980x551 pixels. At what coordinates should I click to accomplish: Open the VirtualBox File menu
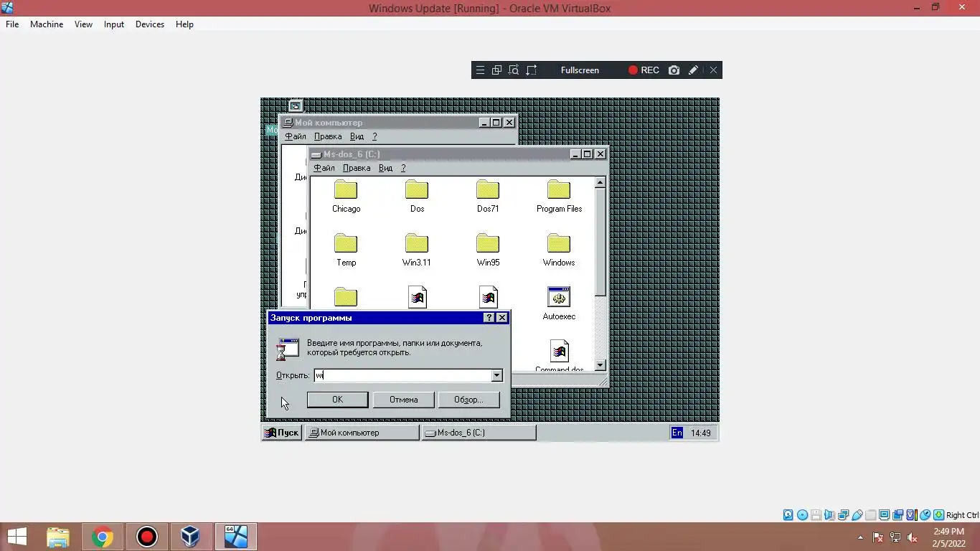pos(12,24)
